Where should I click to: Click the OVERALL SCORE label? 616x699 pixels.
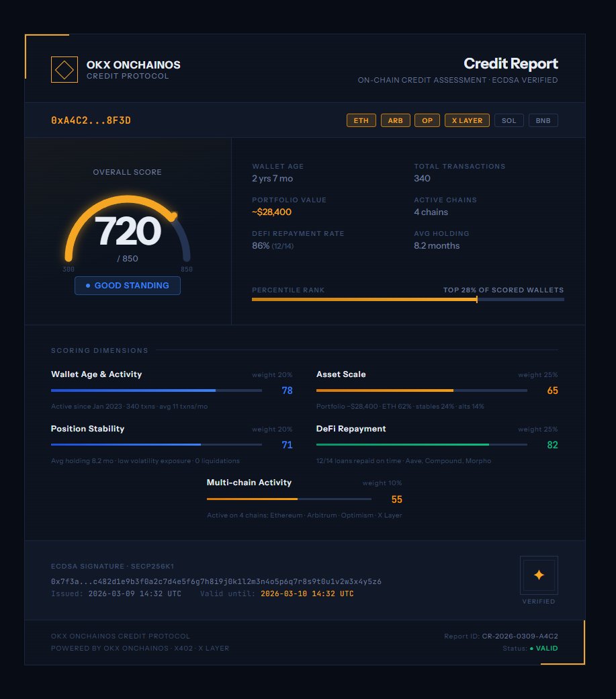[127, 172]
